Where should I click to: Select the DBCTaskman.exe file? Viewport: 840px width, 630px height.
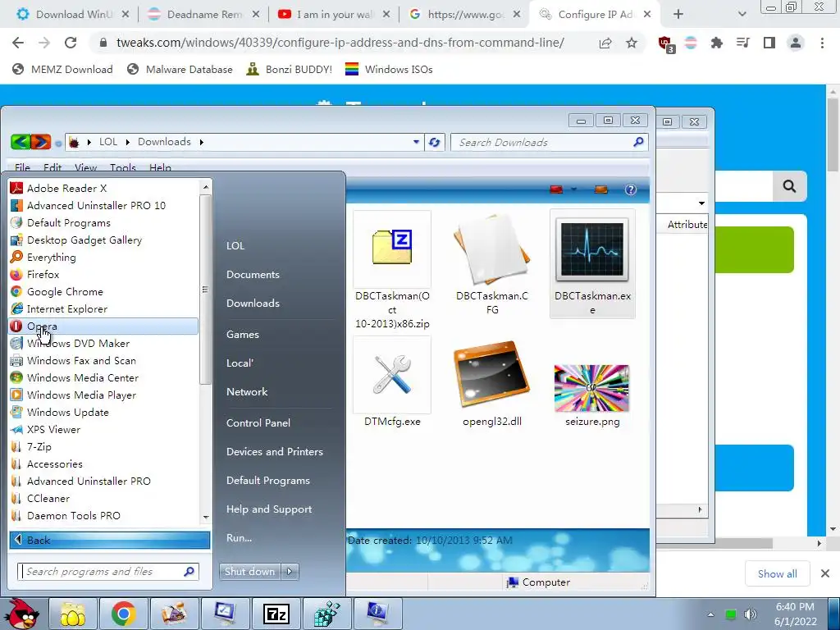coord(592,264)
